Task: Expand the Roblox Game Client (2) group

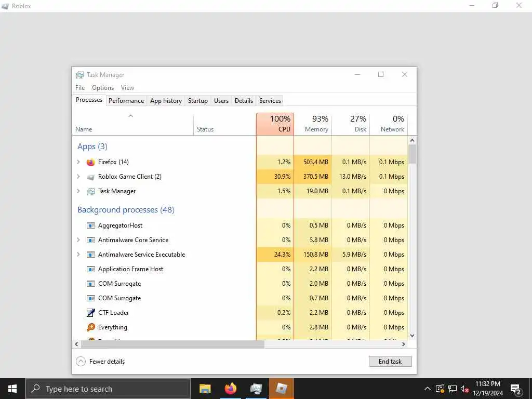Action: [x=78, y=177]
